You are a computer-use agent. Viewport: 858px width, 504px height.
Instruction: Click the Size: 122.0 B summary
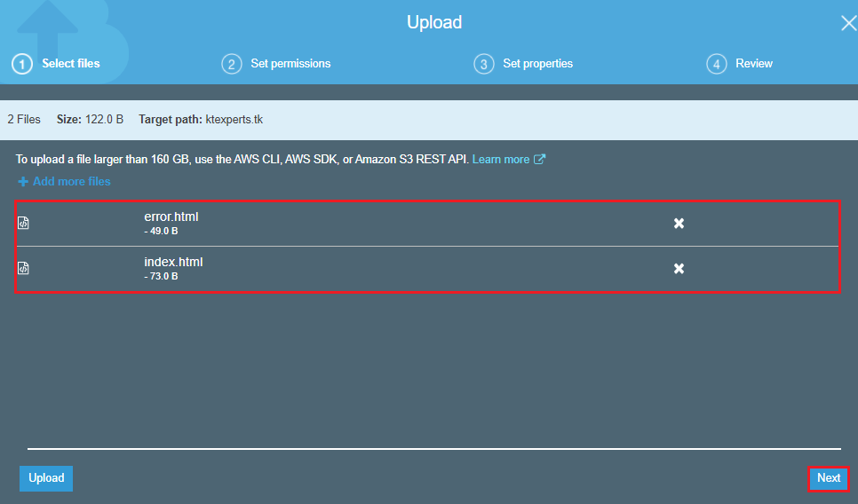click(91, 119)
